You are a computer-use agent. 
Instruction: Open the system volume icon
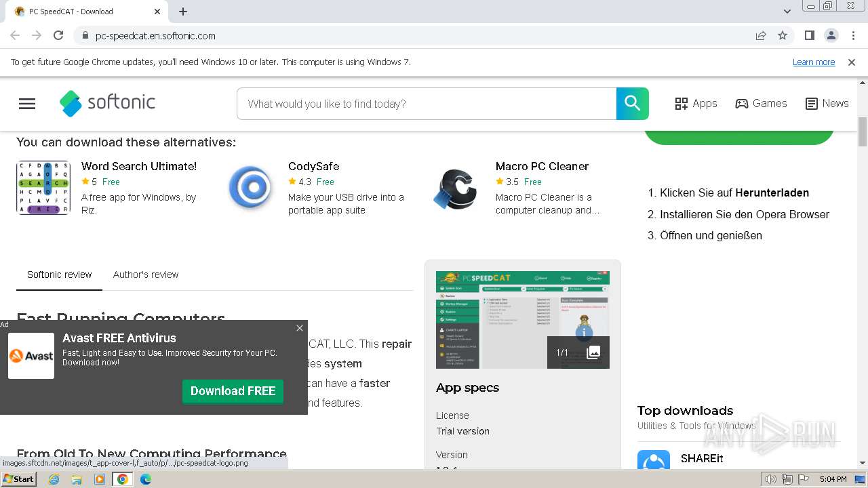pyautogui.click(x=771, y=479)
